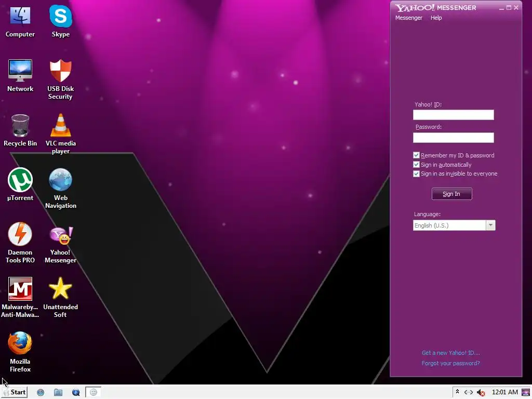The image size is (532, 399).
Task: Show hidden tray icons chevron
Action: [x=457, y=392]
